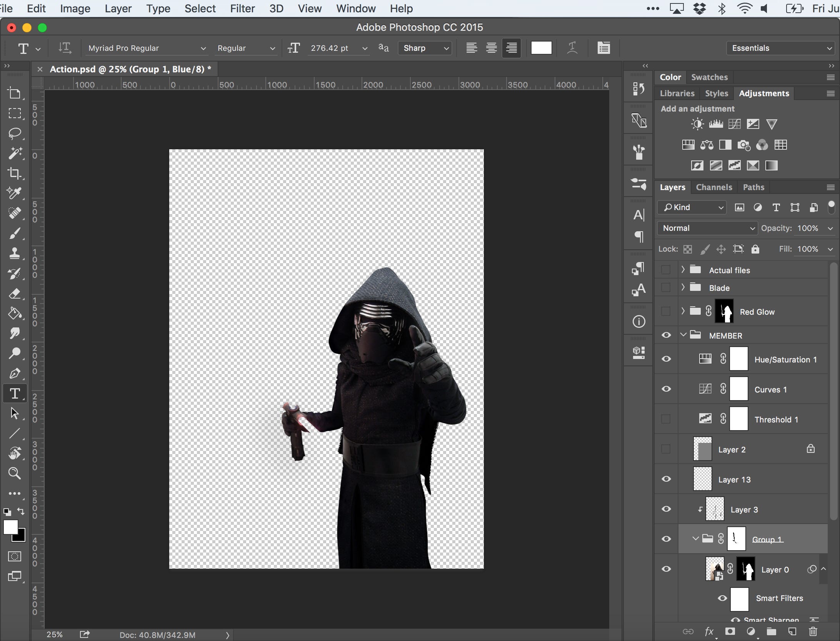This screenshot has height=641, width=840.
Task: Create warped text
Action: (572, 48)
